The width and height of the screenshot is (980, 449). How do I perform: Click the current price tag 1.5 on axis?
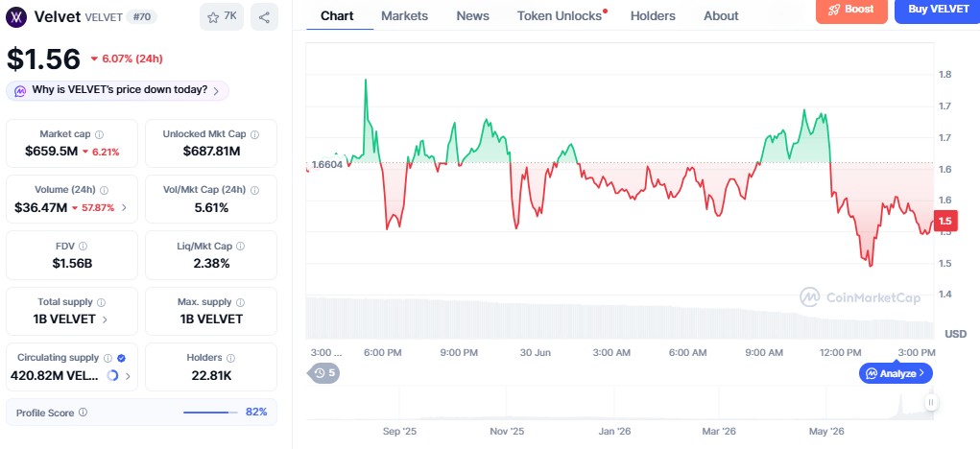[945, 221]
